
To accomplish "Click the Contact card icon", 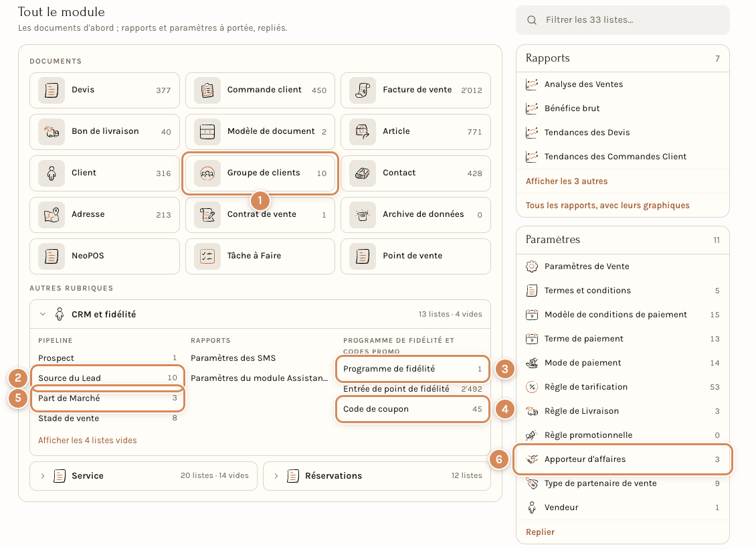I will 363,173.
